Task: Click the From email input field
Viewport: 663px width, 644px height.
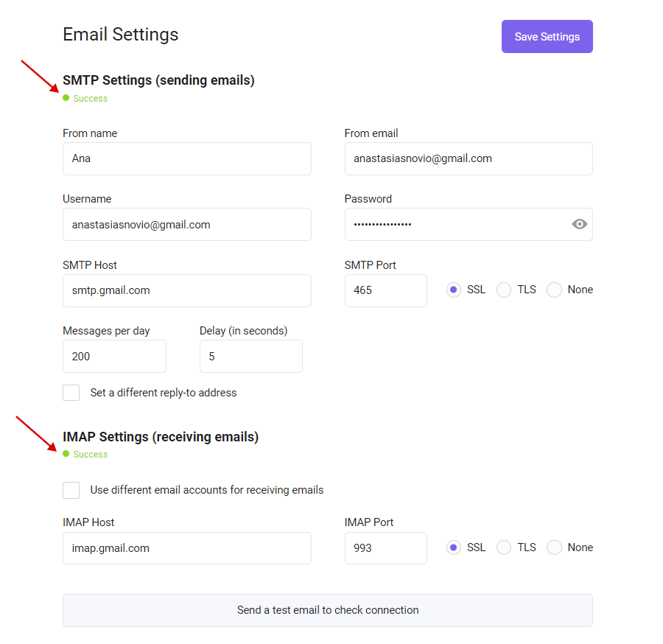Action: (469, 158)
